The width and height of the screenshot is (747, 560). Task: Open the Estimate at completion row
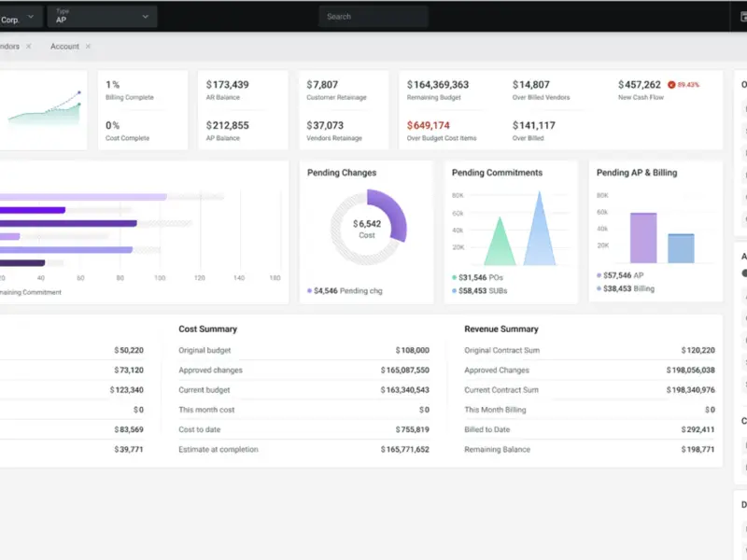pyautogui.click(x=304, y=450)
